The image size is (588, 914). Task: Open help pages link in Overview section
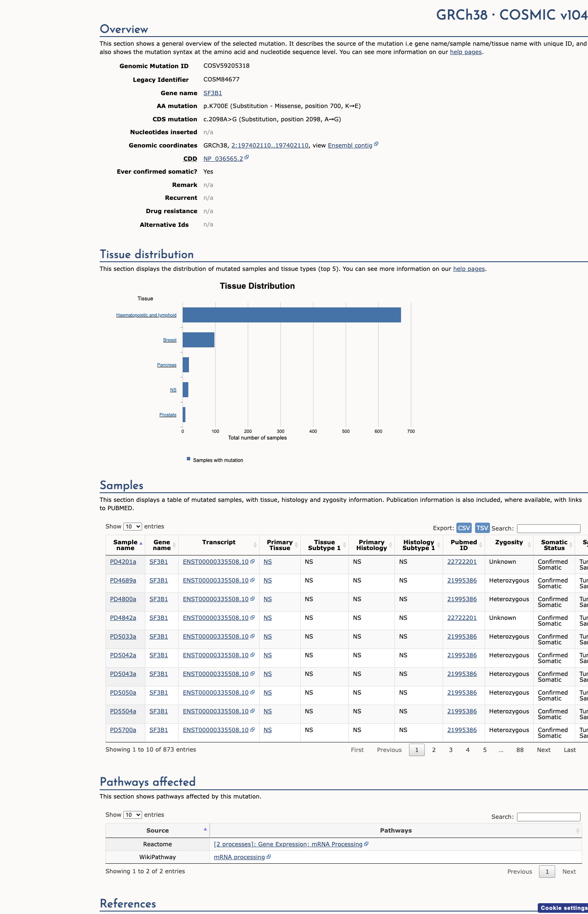coord(466,52)
